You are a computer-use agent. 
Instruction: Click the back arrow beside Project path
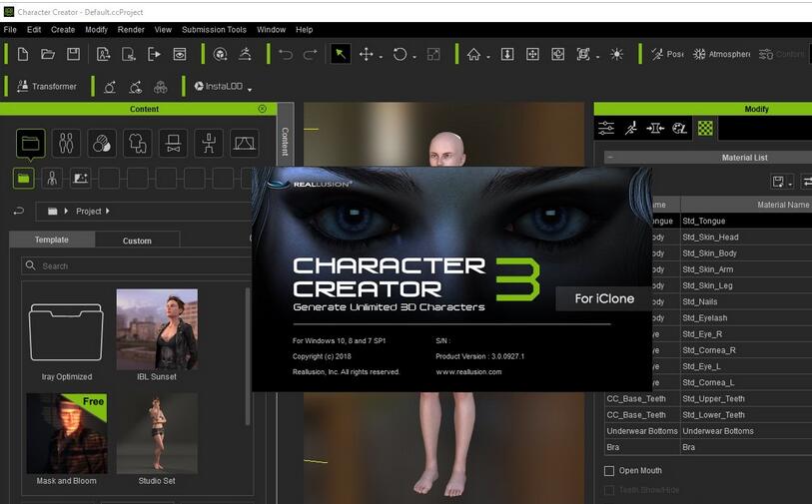click(19, 211)
